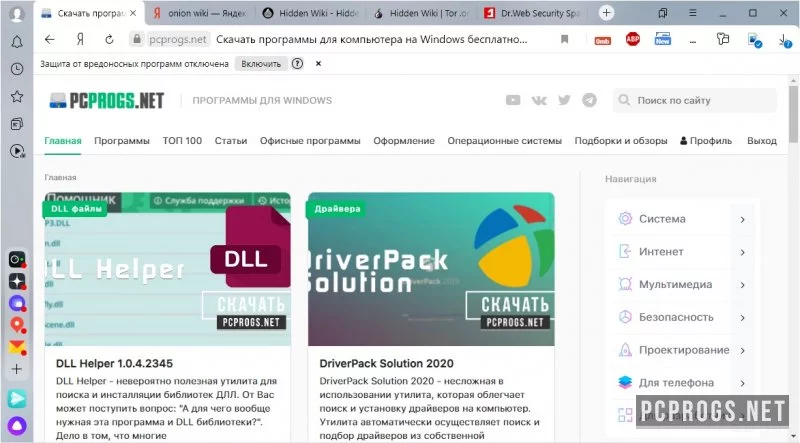Click the Включить protection button
The image size is (800, 443).
coord(261,64)
